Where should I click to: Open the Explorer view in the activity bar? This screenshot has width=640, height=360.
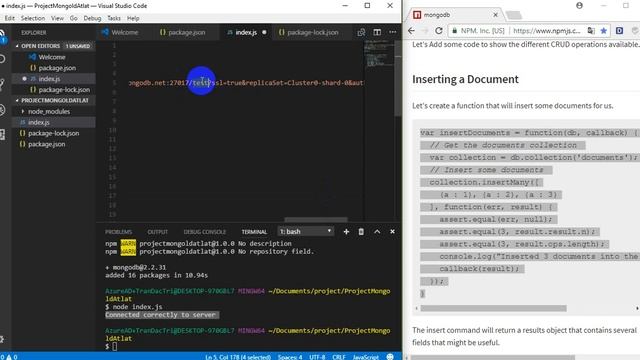tap(2, 36)
